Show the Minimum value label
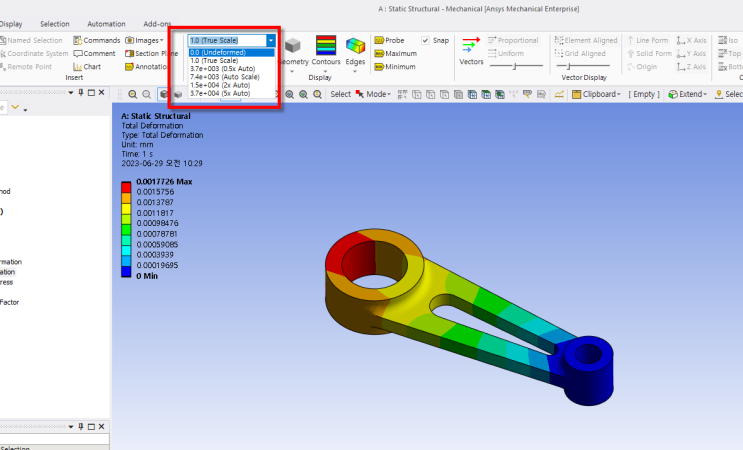This screenshot has width=743, height=450. [395, 67]
